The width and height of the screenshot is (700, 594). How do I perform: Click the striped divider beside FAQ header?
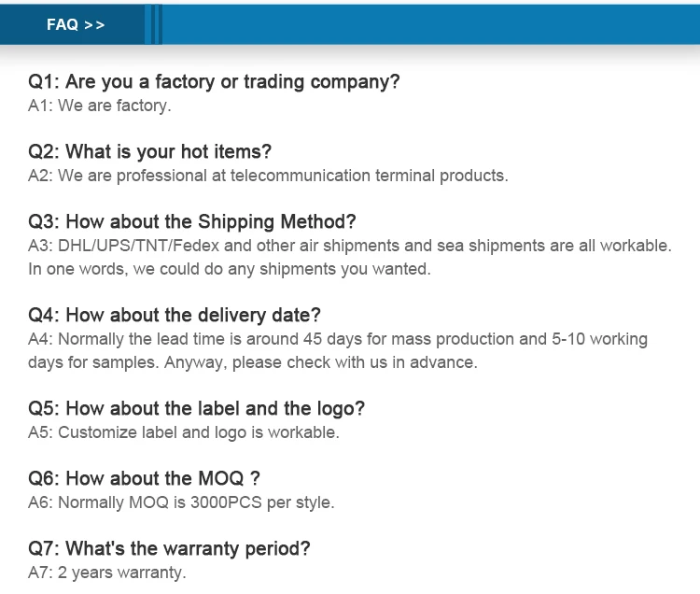(154, 25)
